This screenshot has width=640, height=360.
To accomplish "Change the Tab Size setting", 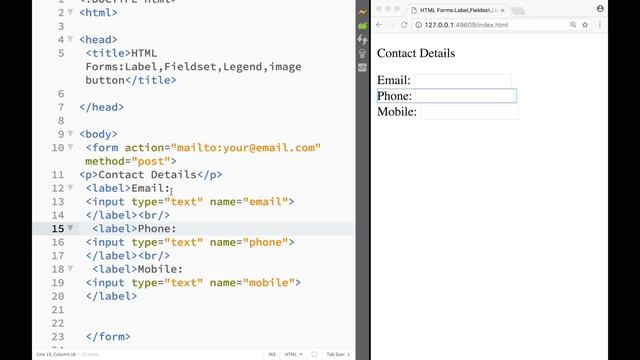I will [338, 354].
